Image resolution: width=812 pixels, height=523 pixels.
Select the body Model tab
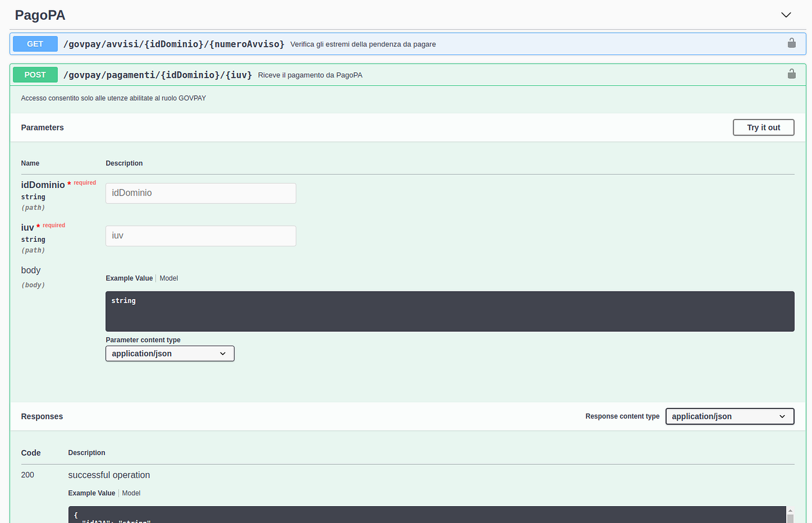169,278
